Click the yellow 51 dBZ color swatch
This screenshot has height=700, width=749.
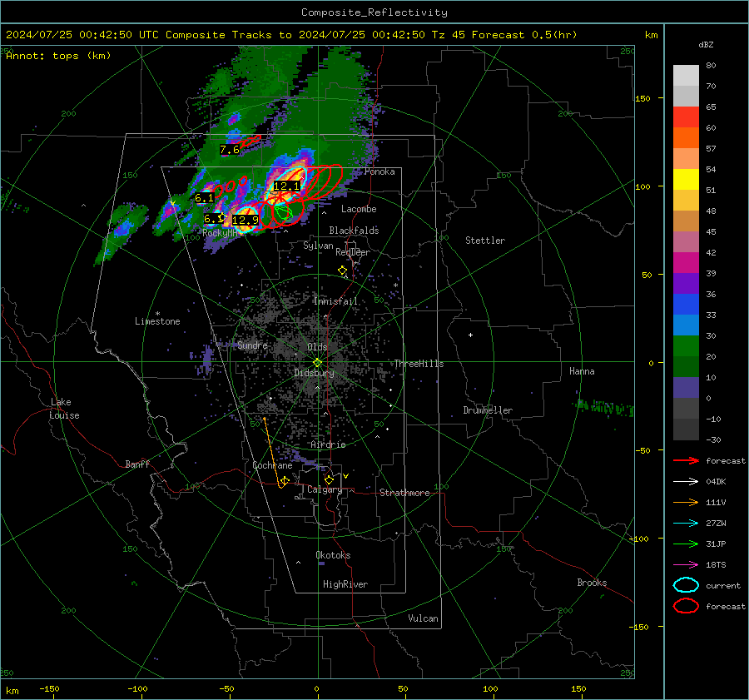point(686,179)
